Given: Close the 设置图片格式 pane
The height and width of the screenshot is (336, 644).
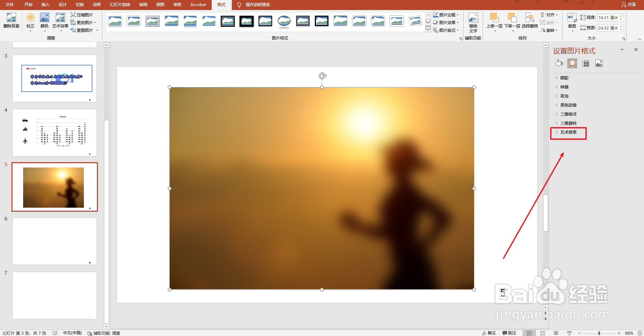Looking at the screenshot, I should 636,50.
